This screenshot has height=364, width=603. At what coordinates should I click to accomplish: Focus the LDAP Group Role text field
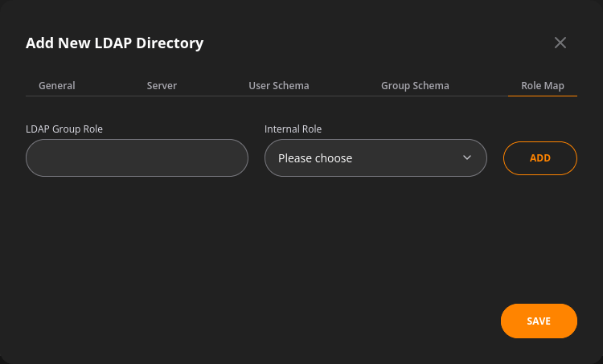coord(137,158)
